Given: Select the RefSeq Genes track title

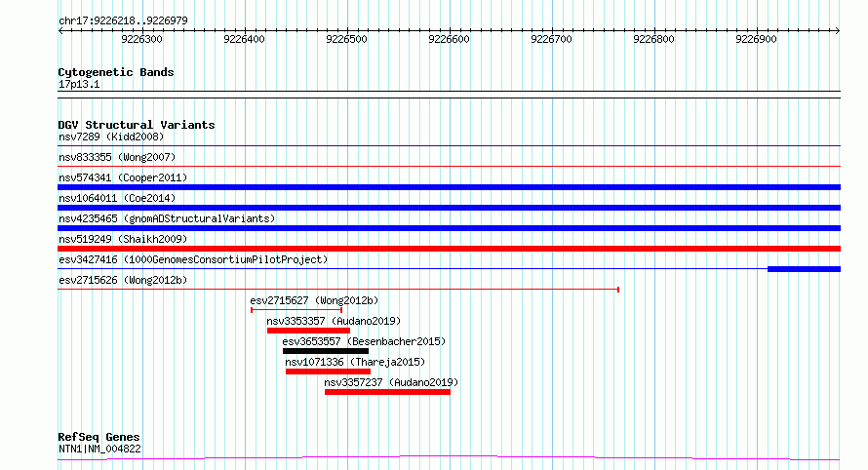Looking at the screenshot, I should point(99,437).
